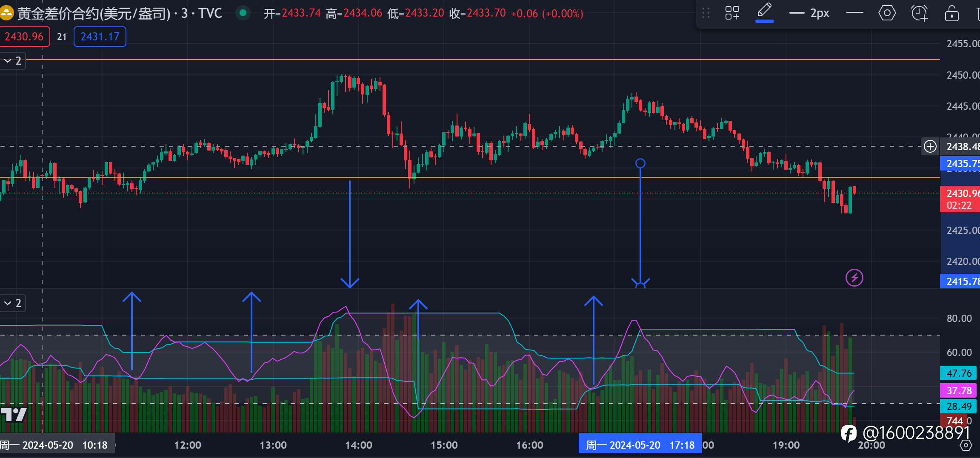Screen dimensions: 980x458
Task: Click the selected arrow's circle handle
Action: (640, 163)
